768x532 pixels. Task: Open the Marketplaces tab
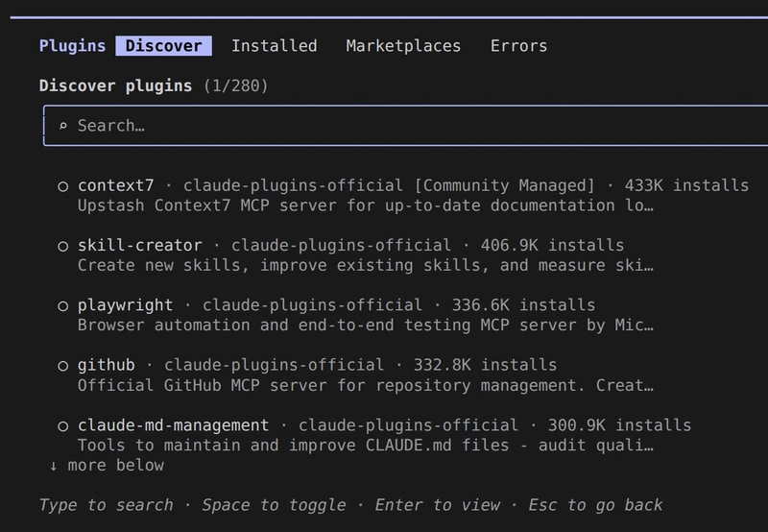pyautogui.click(x=403, y=46)
